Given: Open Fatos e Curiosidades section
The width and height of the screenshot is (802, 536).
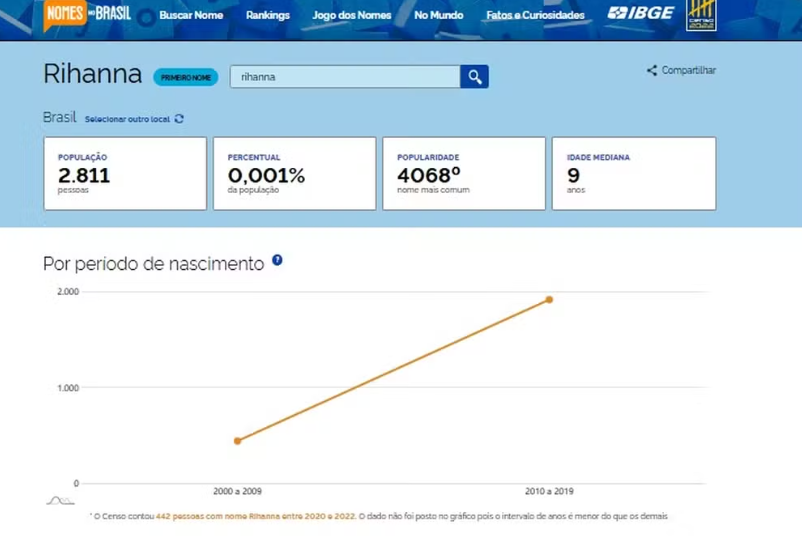Looking at the screenshot, I should pos(535,15).
